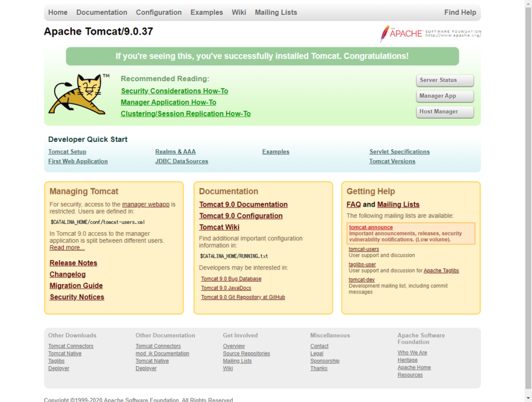
Task: Open the Migration Guide link
Action: coord(76,286)
